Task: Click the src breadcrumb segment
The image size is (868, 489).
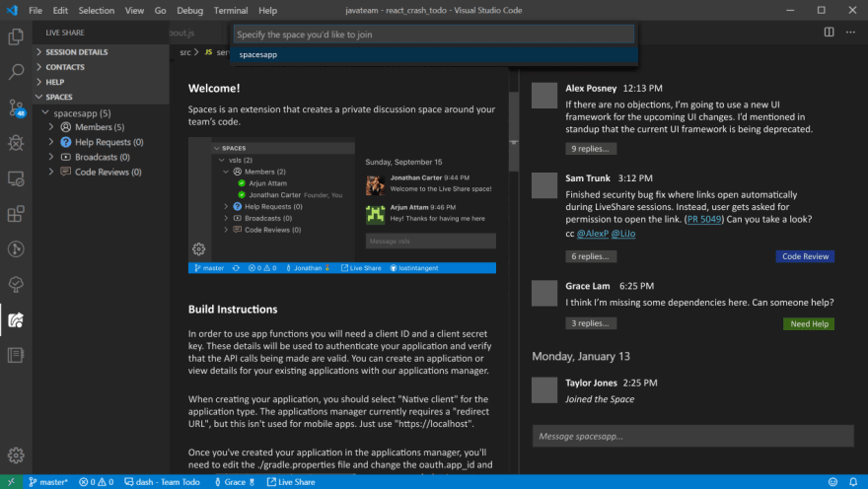Action: [x=184, y=52]
